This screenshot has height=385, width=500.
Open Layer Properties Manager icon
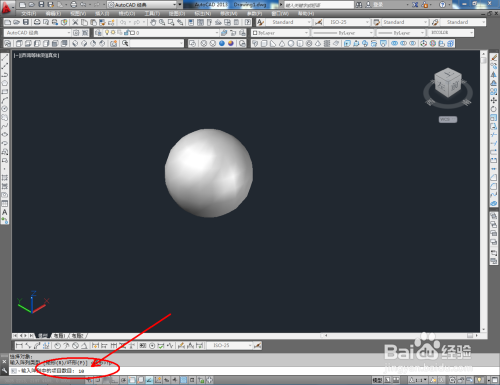pos(98,33)
